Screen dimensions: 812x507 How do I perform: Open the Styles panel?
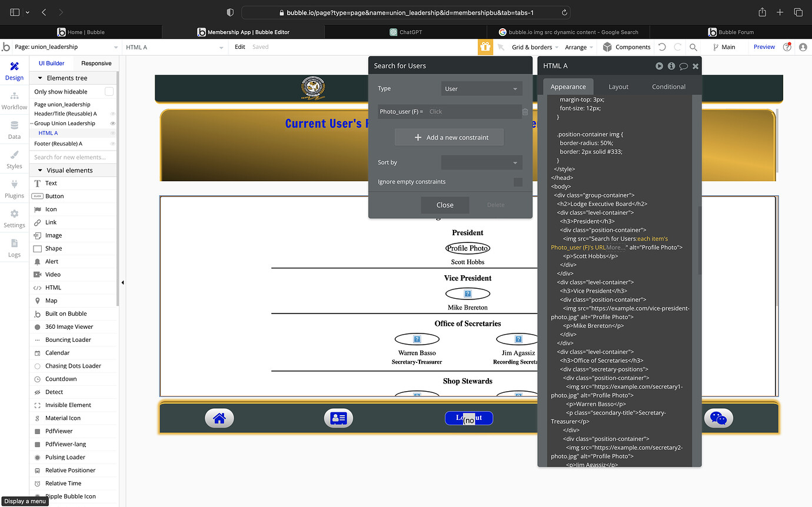coord(14,160)
